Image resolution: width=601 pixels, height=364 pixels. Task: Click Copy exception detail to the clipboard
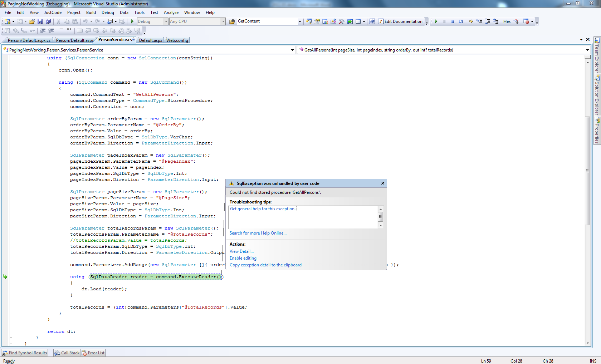[x=265, y=265]
